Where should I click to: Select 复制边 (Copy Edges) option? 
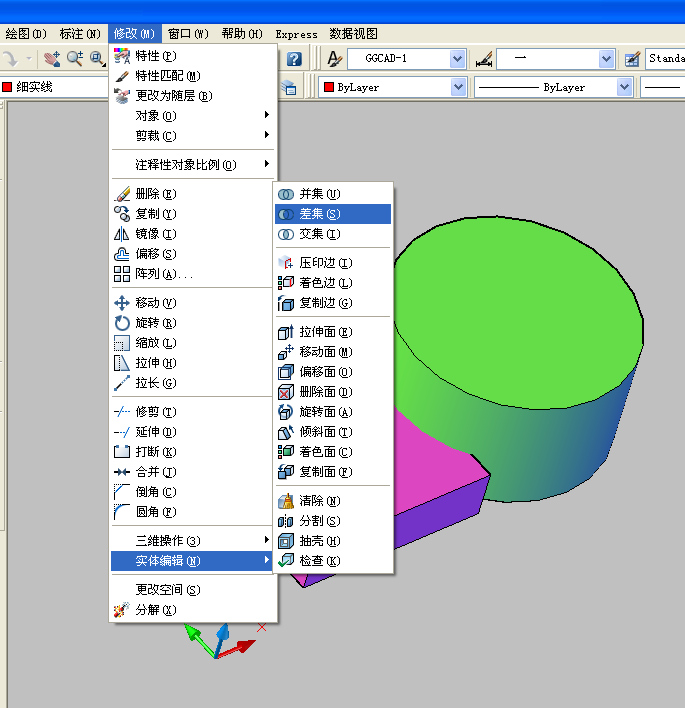[x=333, y=303]
